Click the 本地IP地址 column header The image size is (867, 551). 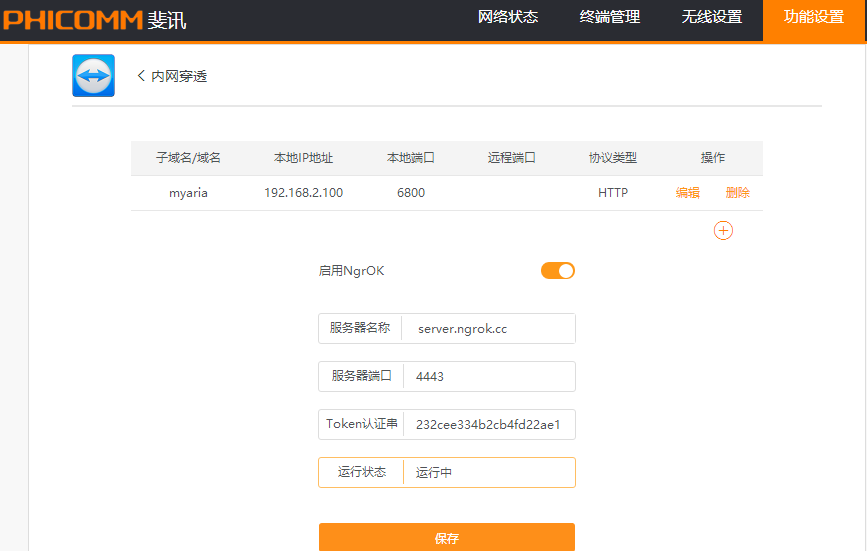point(304,158)
